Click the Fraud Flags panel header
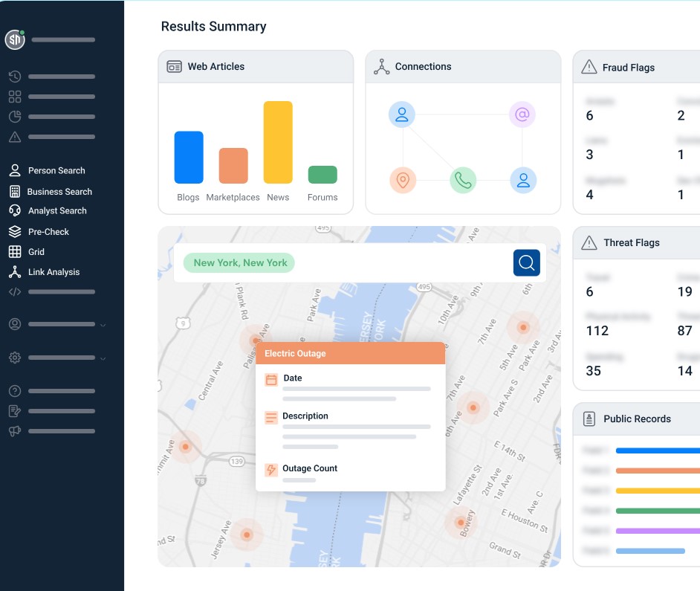700x591 pixels. click(629, 68)
